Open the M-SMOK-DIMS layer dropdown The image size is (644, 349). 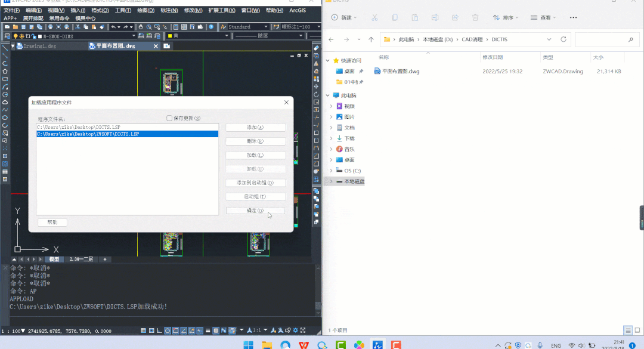pyautogui.click(x=134, y=36)
